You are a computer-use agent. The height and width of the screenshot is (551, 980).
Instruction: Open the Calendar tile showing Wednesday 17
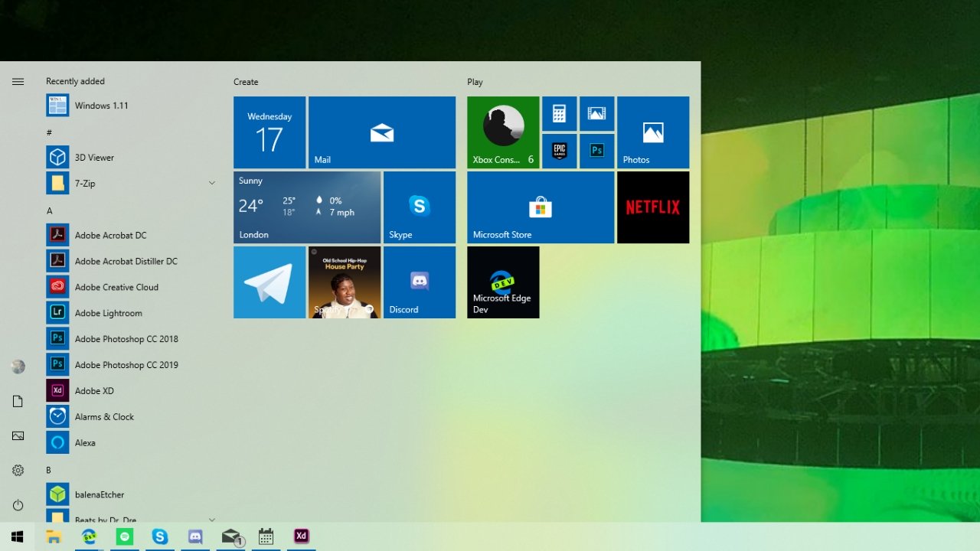(269, 132)
